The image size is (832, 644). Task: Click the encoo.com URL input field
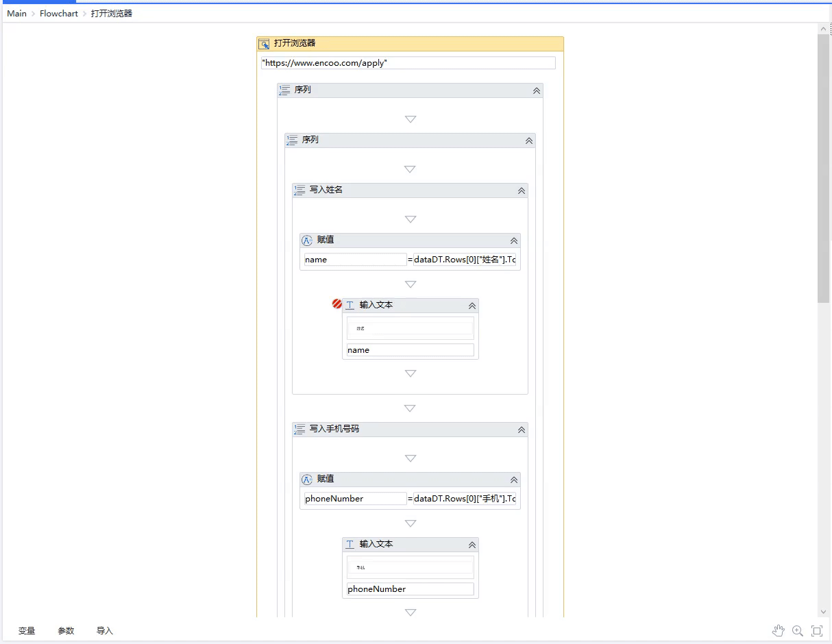(x=408, y=62)
